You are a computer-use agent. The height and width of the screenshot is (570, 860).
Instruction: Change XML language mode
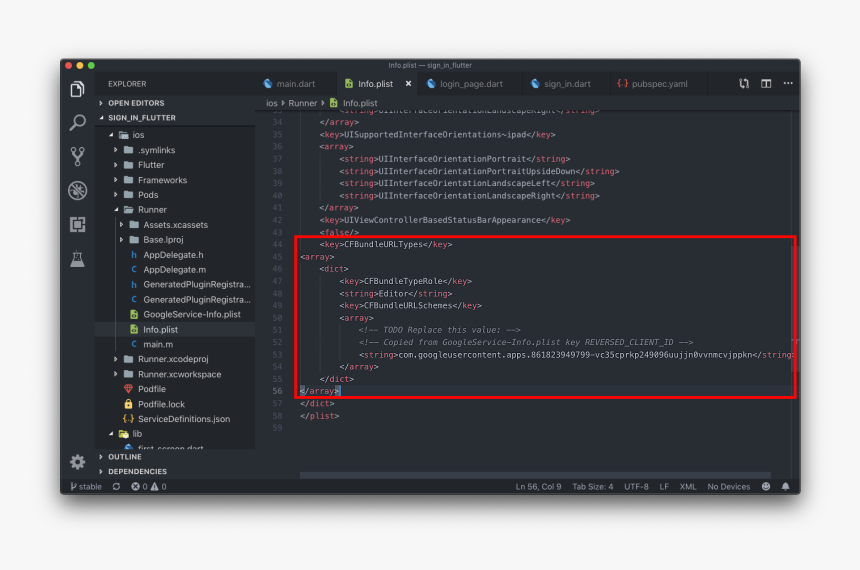tap(688, 487)
